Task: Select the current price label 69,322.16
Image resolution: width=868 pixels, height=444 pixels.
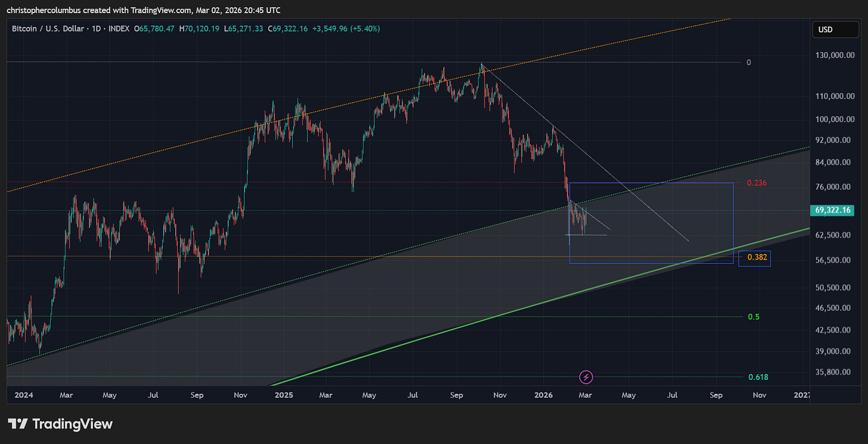Action: [833, 210]
